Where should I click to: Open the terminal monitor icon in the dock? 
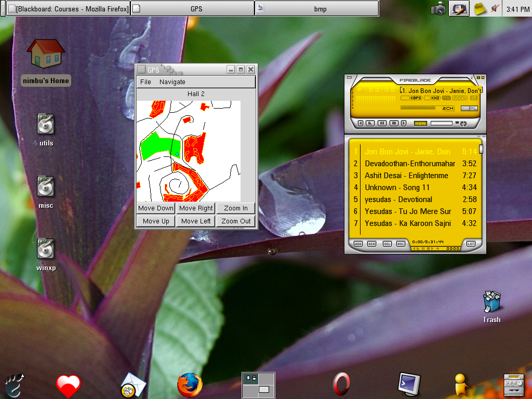pos(408,384)
